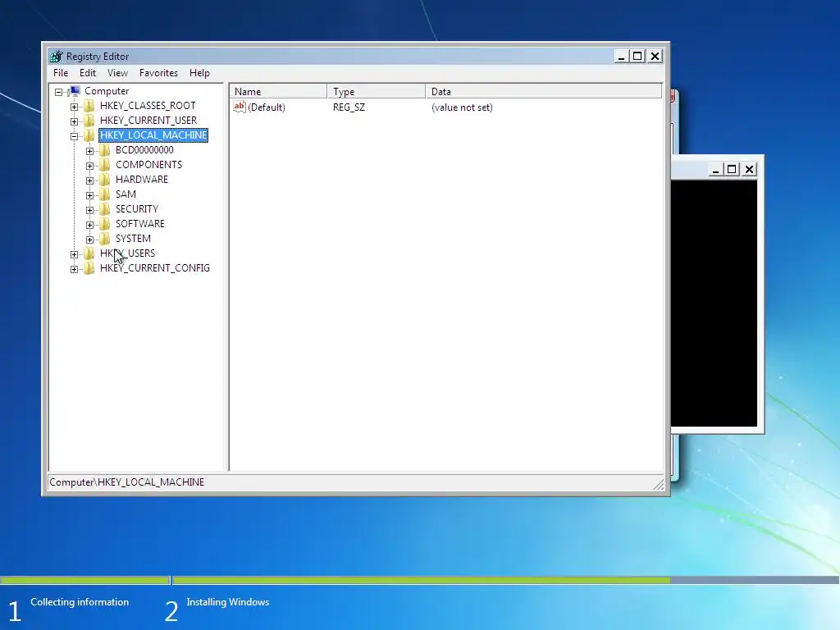Image resolution: width=840 pixels, height=630 pixels.
Task: Click the SECURITY folder icon
Action: tap(105, 208)
